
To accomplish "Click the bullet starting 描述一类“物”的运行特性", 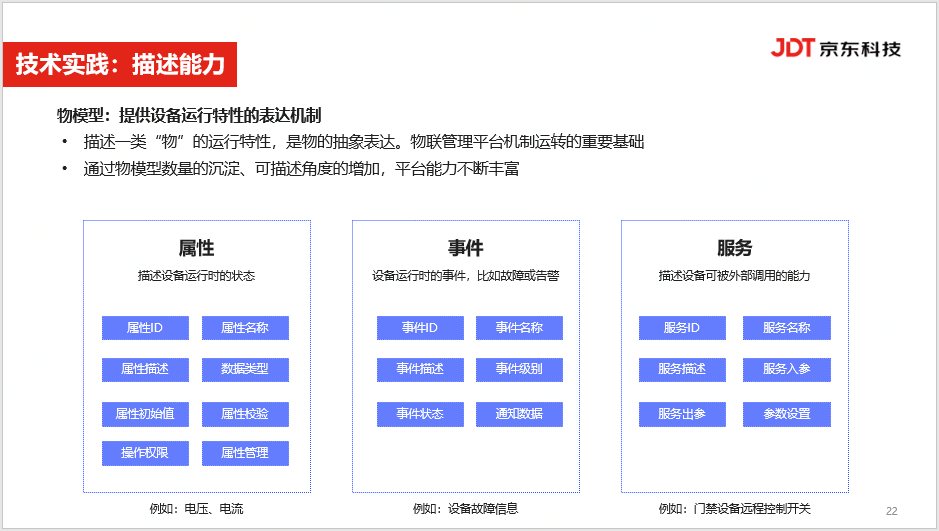I will tap(364, 142).
